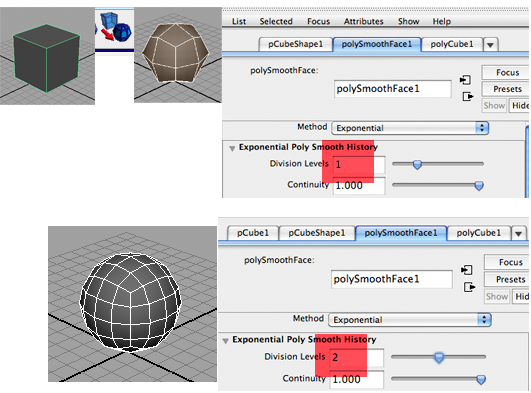531x393 pixels.
Task: Click Show button in lower panel
Action: click(497, 296)
